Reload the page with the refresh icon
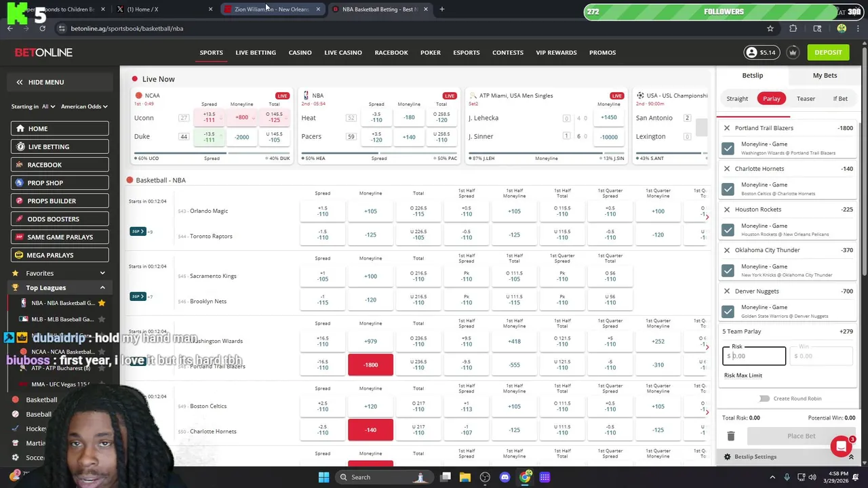Viewport: 868px width, 488px height. pyautogui.click(x=42, y=28)
